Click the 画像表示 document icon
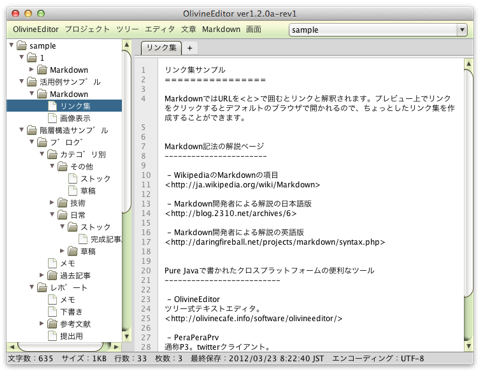The height and width of the screenshot is (371, 480). point(52,118)
